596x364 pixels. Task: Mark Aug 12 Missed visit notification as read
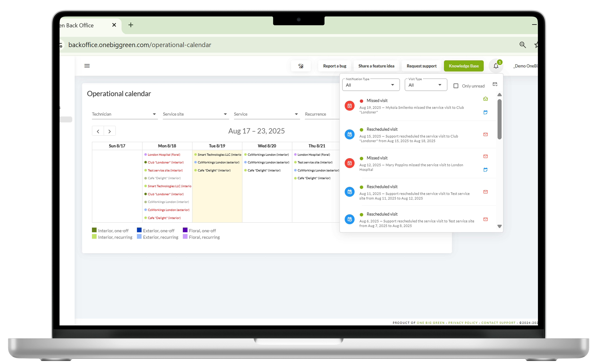pos(485,156)
